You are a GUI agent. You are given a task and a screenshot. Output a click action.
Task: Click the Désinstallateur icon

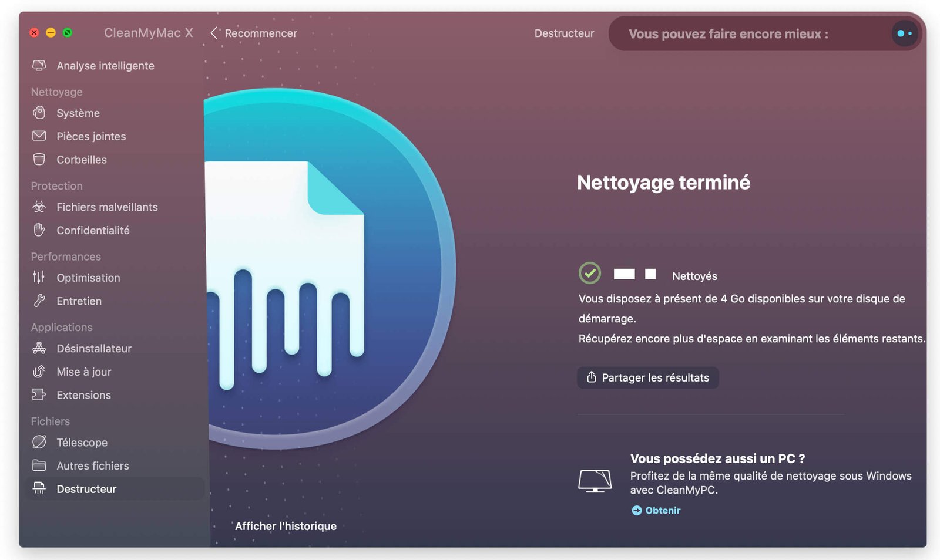pos(39,348)
